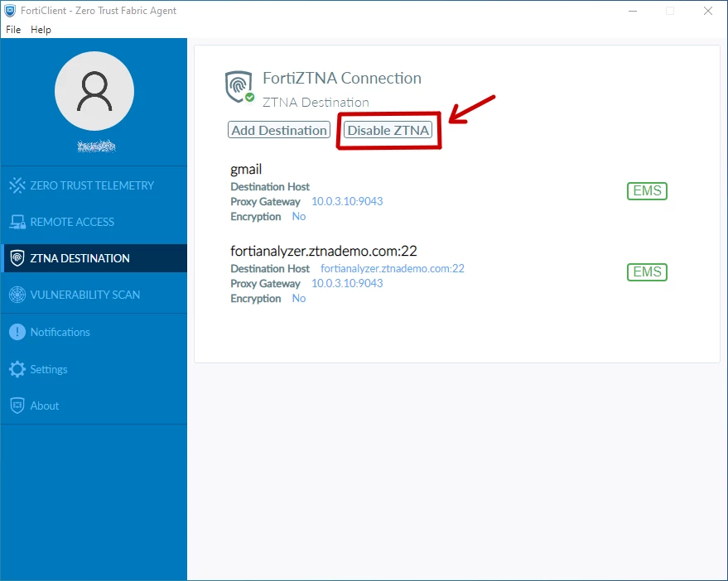Open VULNERABILITY SCAN section
This screenshot has width=728, height=581.
click(x=94, y=295)
